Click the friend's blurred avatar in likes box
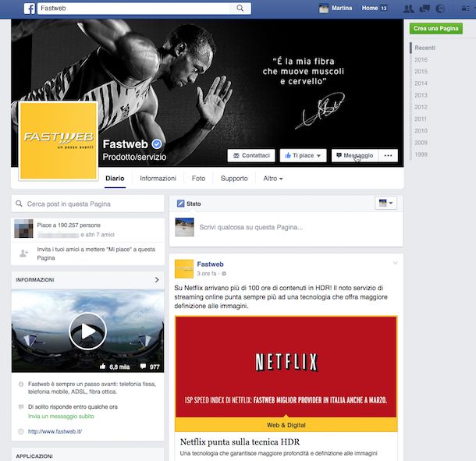Image resolution: width=476 pixels, height=461 pixels. click(23, 229)
